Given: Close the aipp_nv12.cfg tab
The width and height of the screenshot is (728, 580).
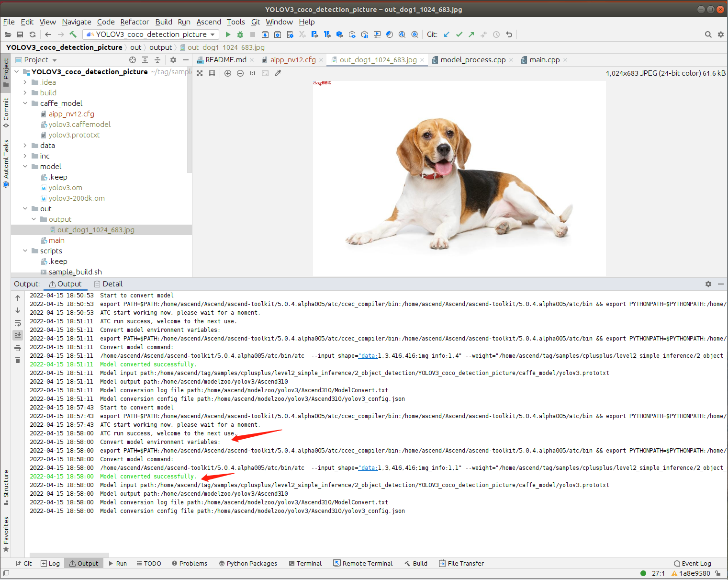Looking at the screenshot, I should point(321,60).
